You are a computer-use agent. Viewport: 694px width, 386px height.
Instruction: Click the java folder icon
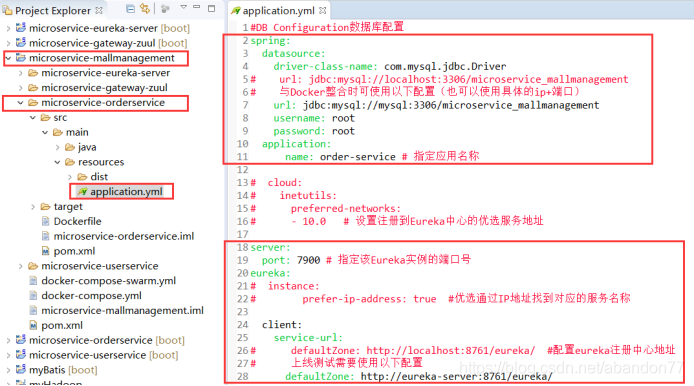coord(70,147)
